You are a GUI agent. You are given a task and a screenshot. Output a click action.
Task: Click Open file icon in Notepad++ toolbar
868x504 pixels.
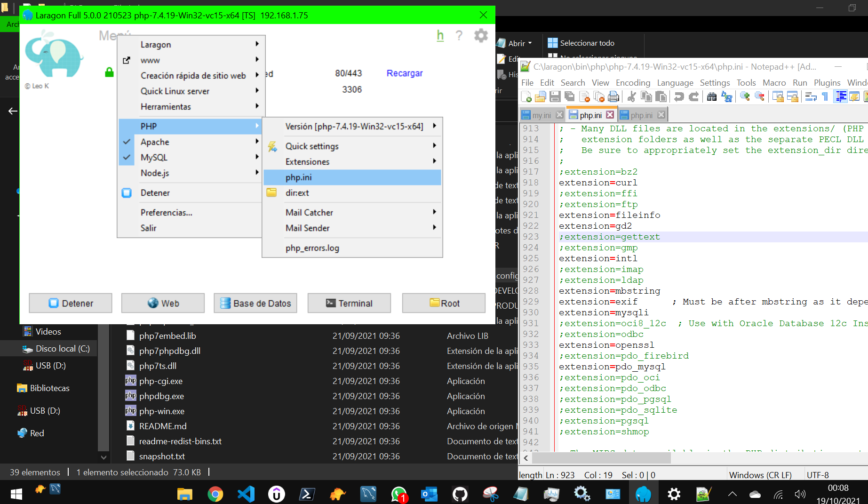pos(541,97)
